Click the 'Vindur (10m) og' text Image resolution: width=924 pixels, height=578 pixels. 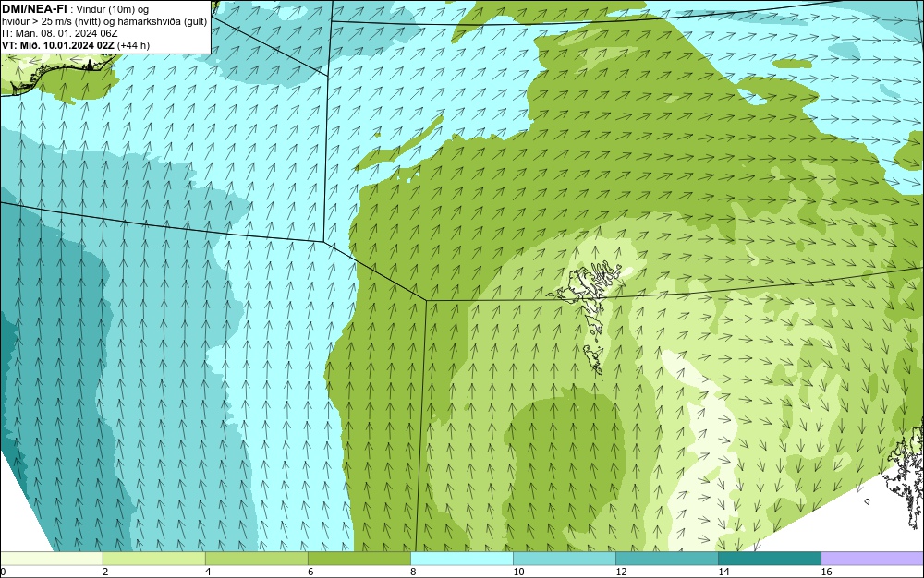113,9
